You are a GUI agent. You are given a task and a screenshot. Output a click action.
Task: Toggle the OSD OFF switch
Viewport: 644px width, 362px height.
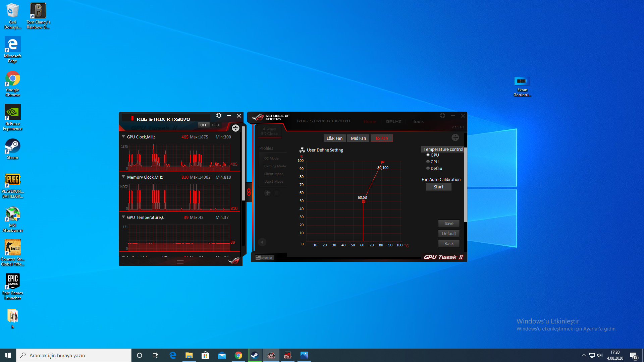[204, 125]
